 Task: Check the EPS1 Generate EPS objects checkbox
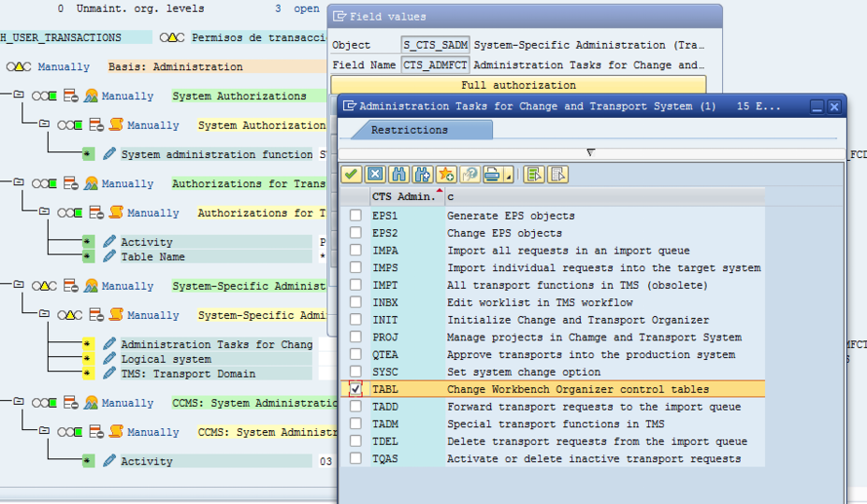355,215
